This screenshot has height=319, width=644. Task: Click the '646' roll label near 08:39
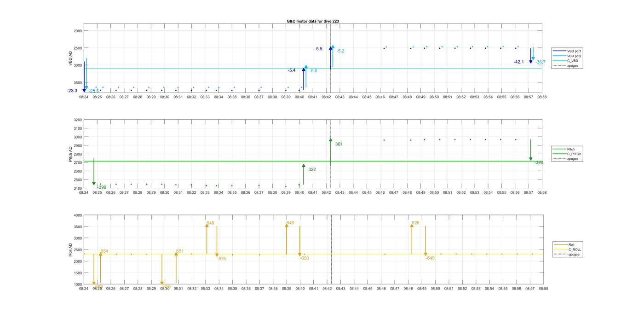pyautogui.click(x=290, y=223)
